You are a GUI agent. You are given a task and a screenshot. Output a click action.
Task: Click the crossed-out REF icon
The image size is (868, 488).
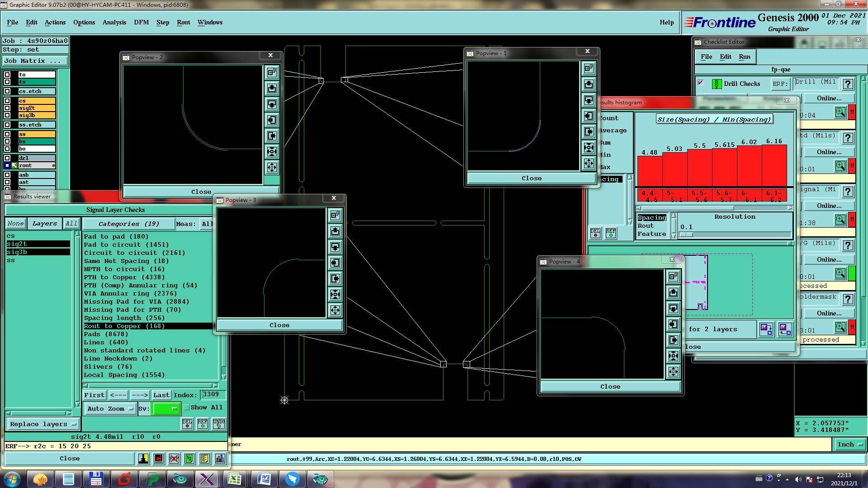click(x=174, y=459)
